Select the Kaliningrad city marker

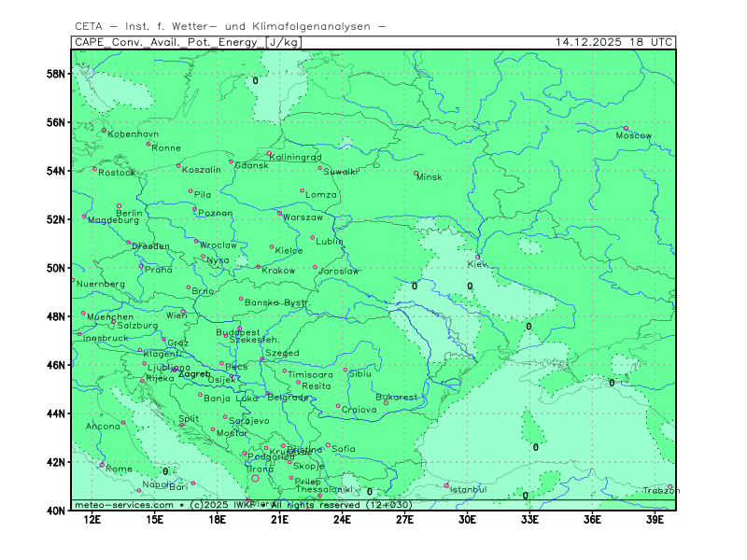point(269,154)
